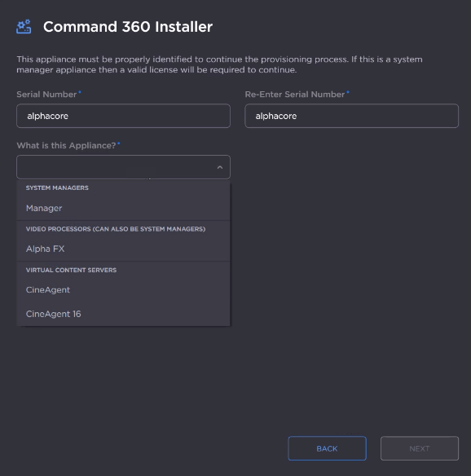Click the Command 360 Installer title

pyautogui.click(x=128, y=27)
